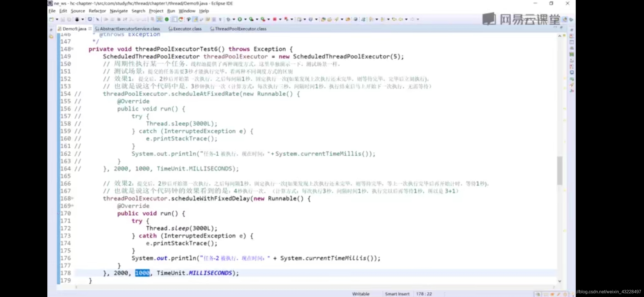Open the Window menu

point(187,11)
